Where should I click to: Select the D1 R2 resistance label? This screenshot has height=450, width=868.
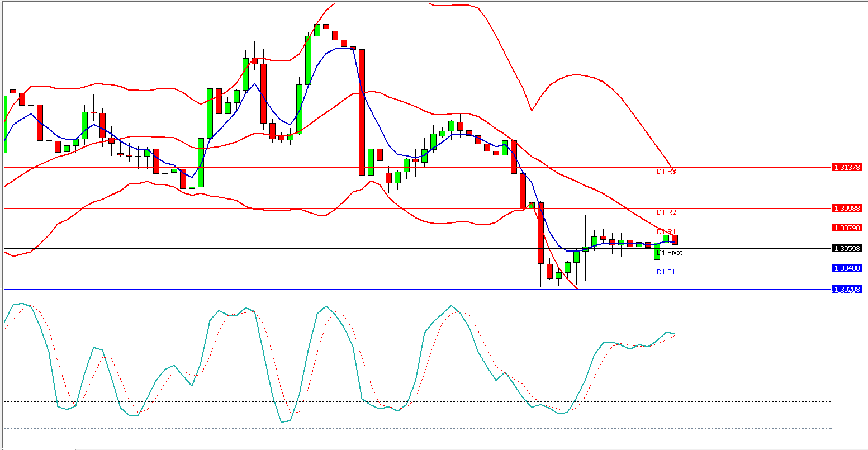(666, 212)
